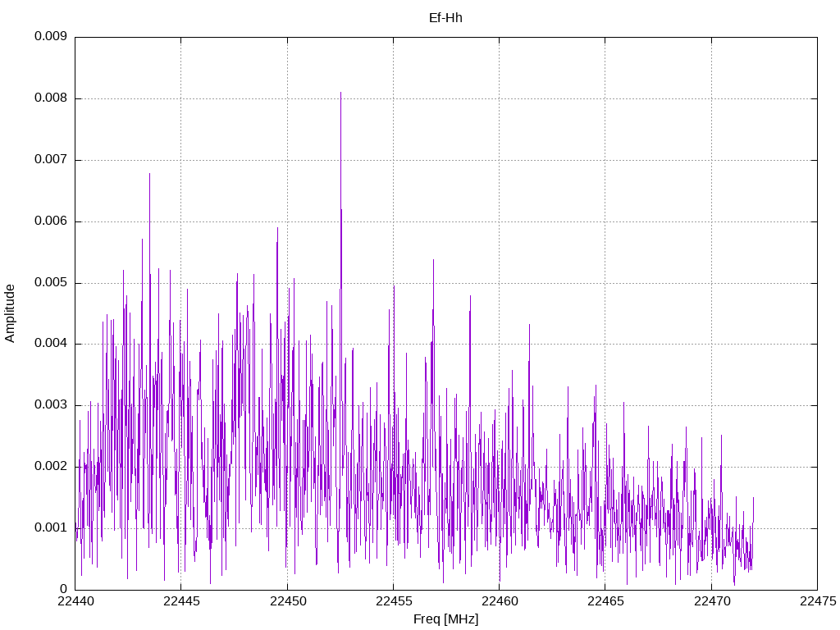Click the peak tip near 22457 MHz
This screenshot has height=630, width=840.
click(433, 260)
